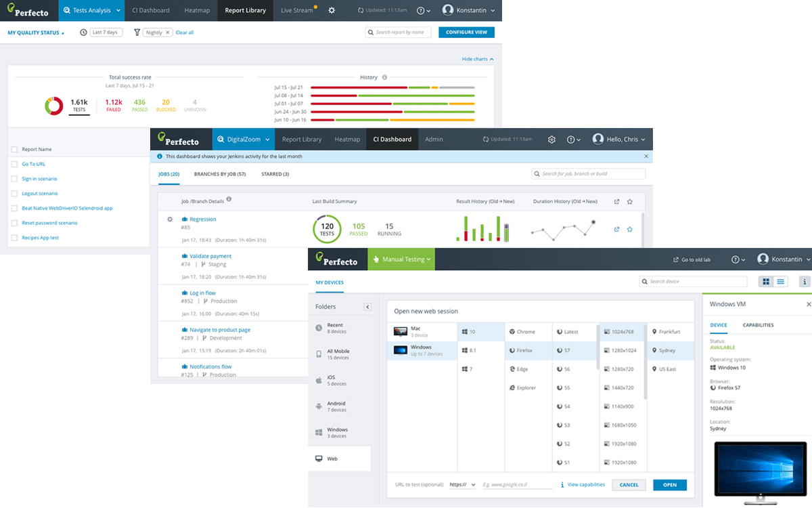812x508 pixels.
Task: Check Beat Native WebDriverIO Selendroid app checkbox
Action: click(x=15, y=208)
